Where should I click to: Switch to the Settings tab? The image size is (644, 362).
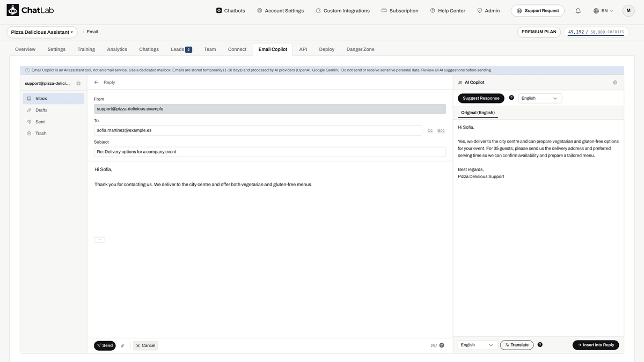point(56,49)
